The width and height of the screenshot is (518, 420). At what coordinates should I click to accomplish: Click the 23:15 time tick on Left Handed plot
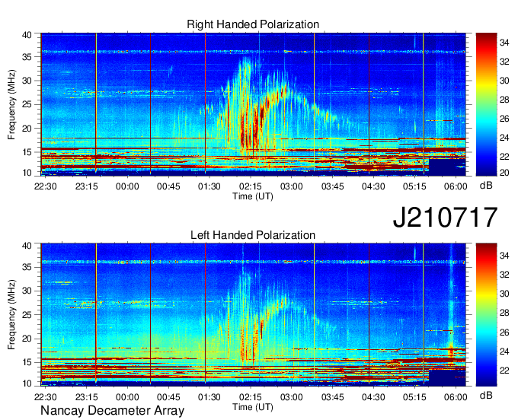pos(87,397)
